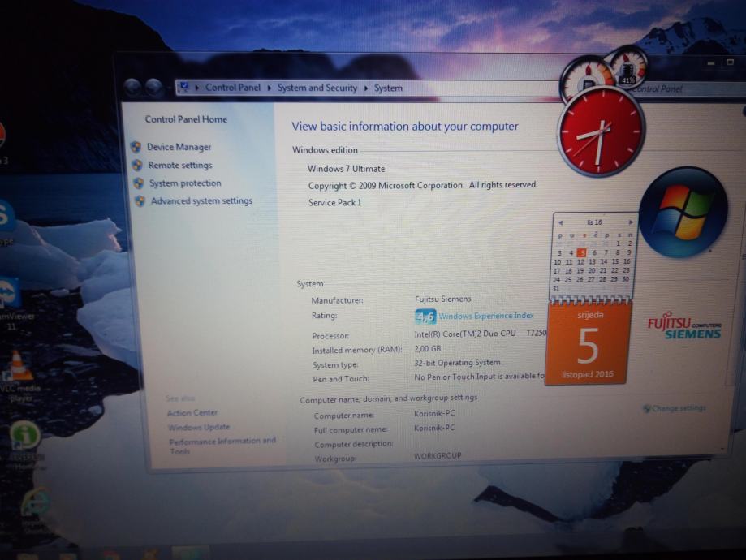Select System in the breadcrumb path
Screen dimensions: 746x560
pyautogui.click(x=388, y=88)
